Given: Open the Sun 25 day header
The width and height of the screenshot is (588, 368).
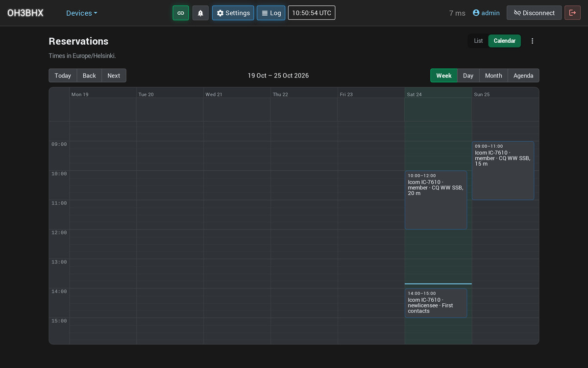Looking at the screenshot, I should (x=482, y=94).
